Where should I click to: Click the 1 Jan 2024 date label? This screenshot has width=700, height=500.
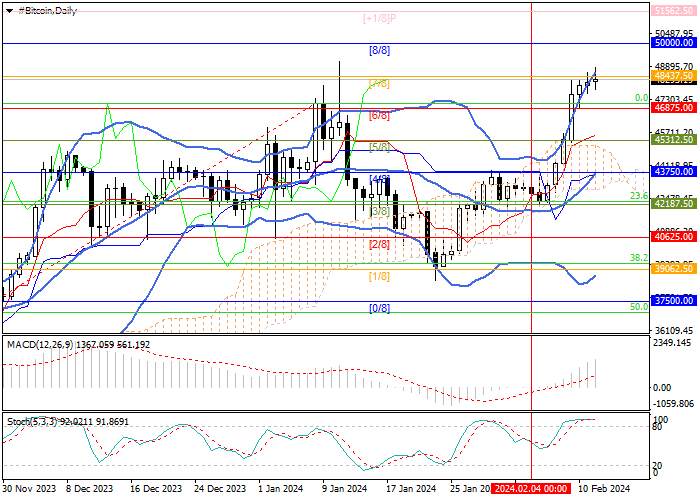tap(281, 488)
